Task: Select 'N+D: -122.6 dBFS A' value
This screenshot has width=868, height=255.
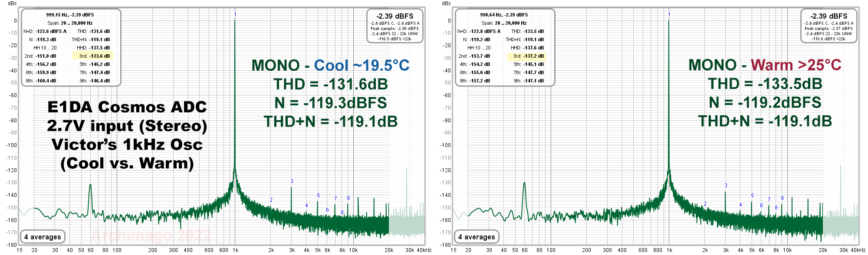Action: pos(45,31)
